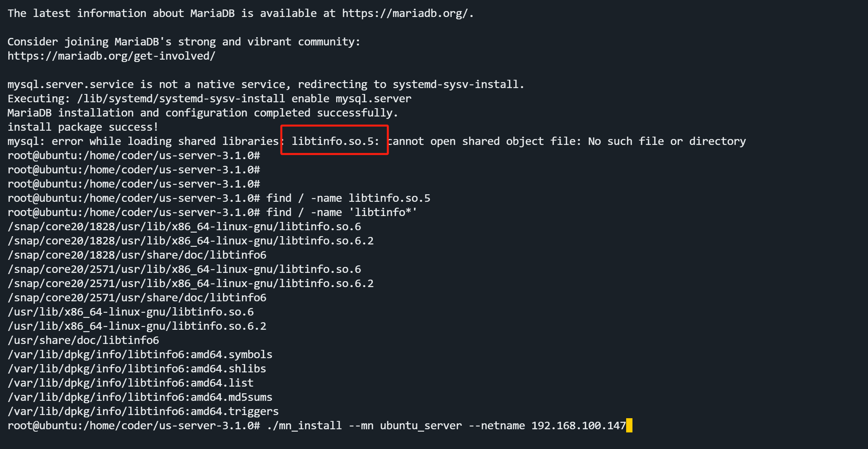Click the /snap/core20/1828 libtinfo.so.6.2 path

point(190,240)
